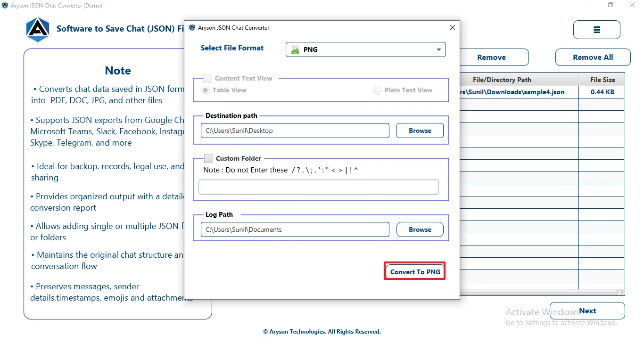Click the Aryson icon in main window title bar
The width and height of the screenshot is (644, 343).
tap(5, 6)
